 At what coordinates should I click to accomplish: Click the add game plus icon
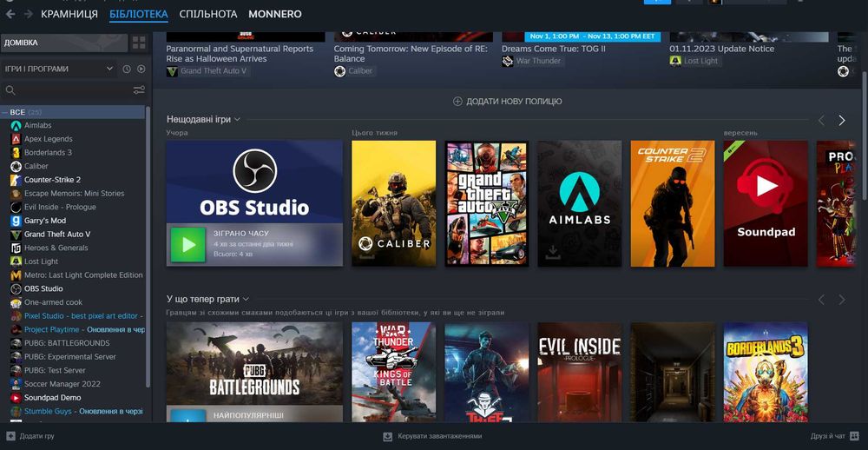click(10, 436)
